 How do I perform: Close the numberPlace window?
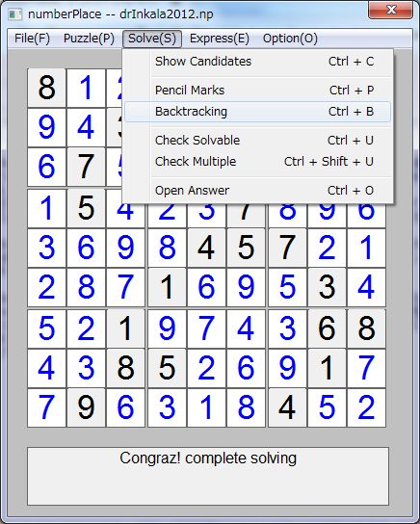point(390,10)
